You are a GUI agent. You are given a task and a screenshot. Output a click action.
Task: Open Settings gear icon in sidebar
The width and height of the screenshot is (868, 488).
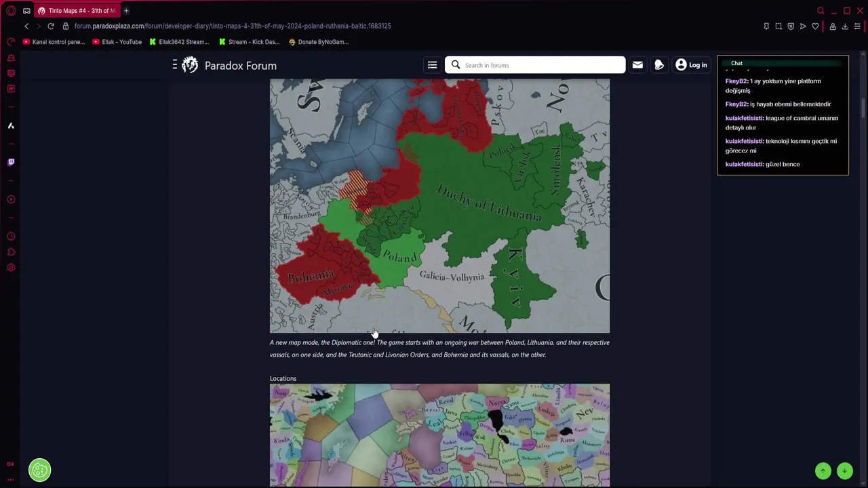pyautogui.click(x=11, y=268)
